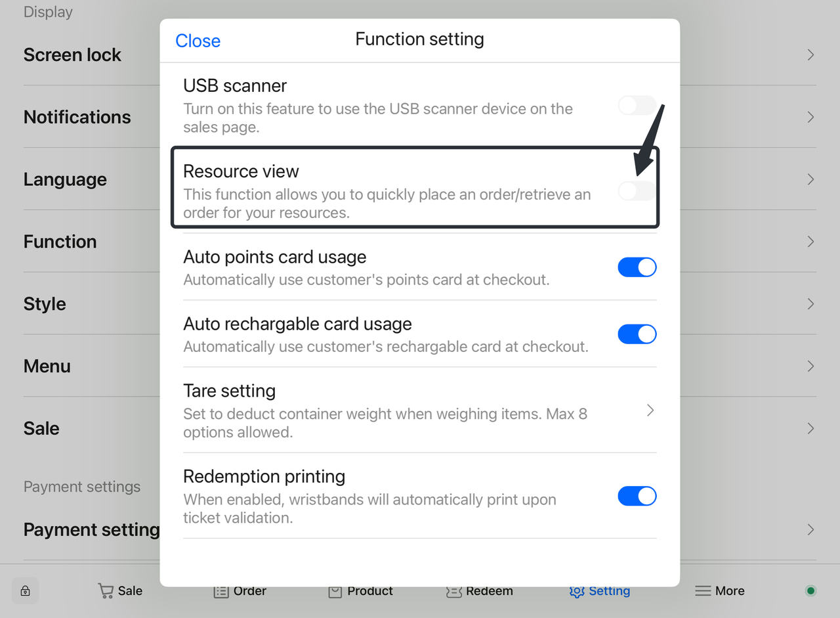Click the Redeem ticket icon
Screen dimensions: 840x618
click(x=453, y=591)
